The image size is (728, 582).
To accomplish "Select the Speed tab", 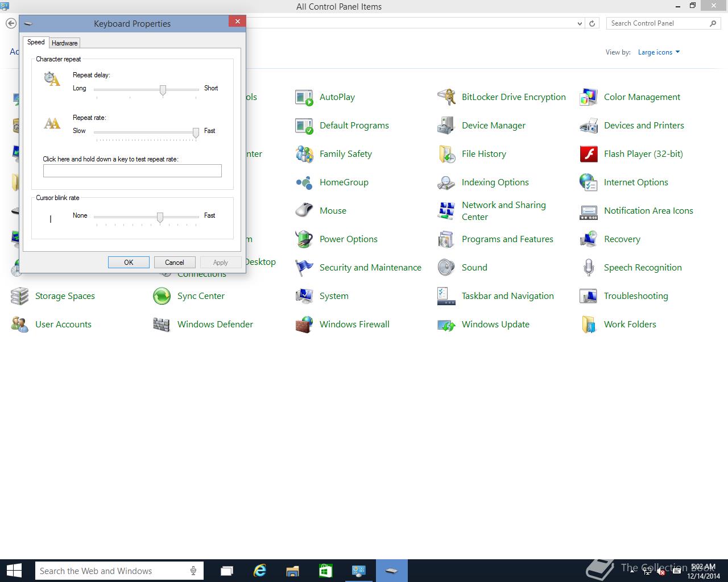I will pos(36,42).
